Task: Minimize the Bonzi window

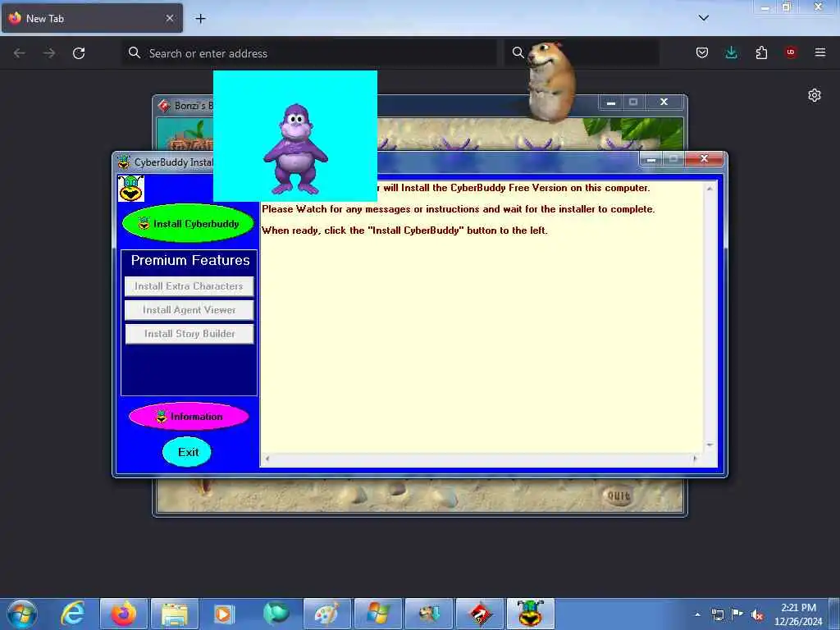Action: tap(610, 102)
